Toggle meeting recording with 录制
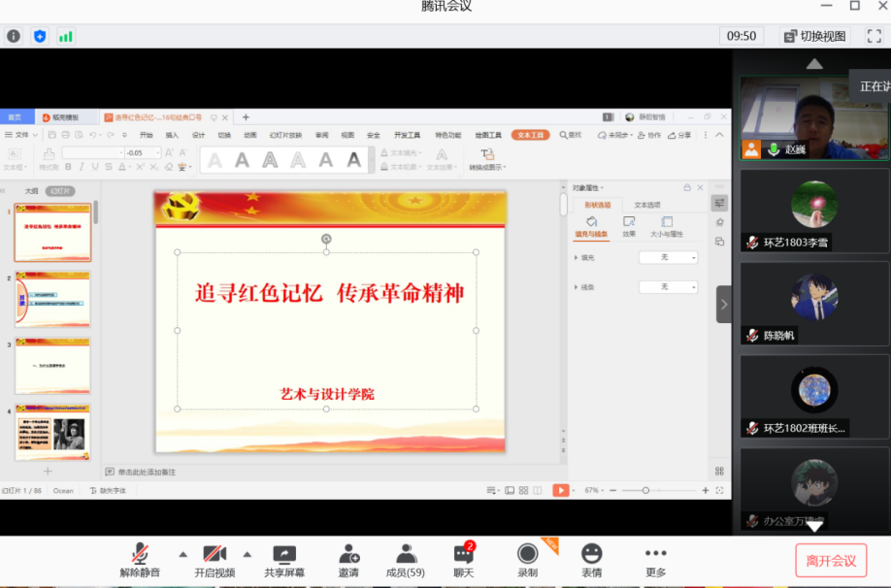 (527, 560)
